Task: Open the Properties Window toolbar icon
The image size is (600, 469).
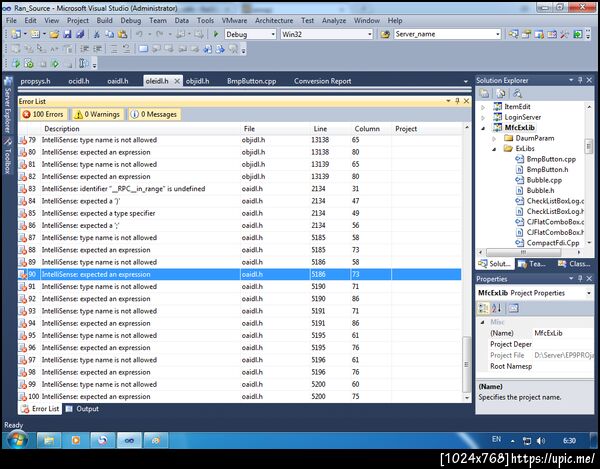Action: [x=526, y=34]
